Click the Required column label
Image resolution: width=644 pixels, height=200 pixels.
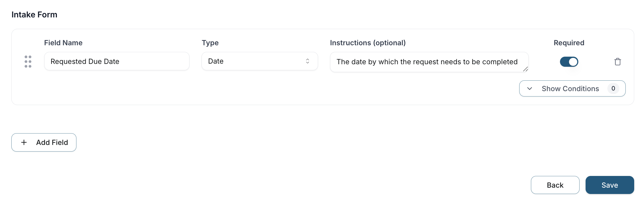[x=569, y=43]
